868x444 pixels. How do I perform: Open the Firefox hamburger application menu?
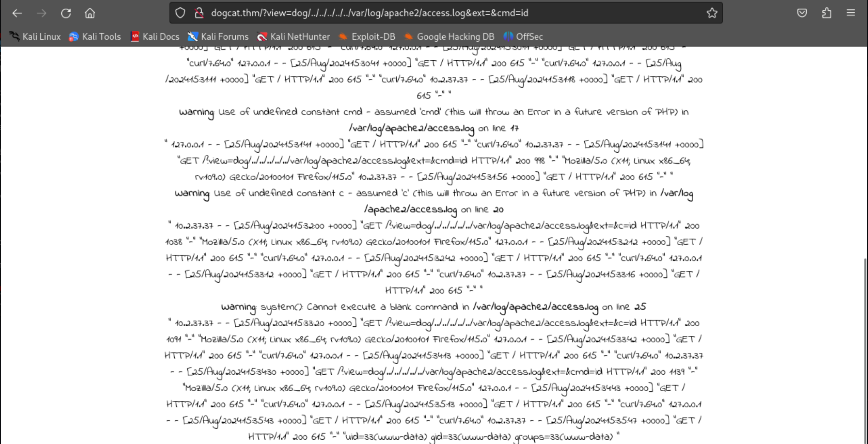[851, 13]
